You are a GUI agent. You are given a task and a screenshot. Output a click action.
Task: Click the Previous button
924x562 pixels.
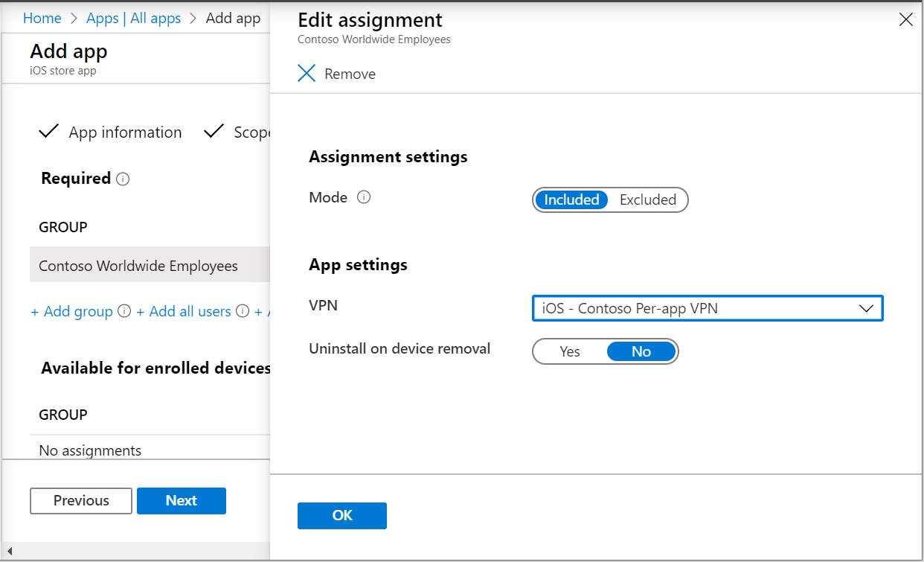click(x=81, y=500)
